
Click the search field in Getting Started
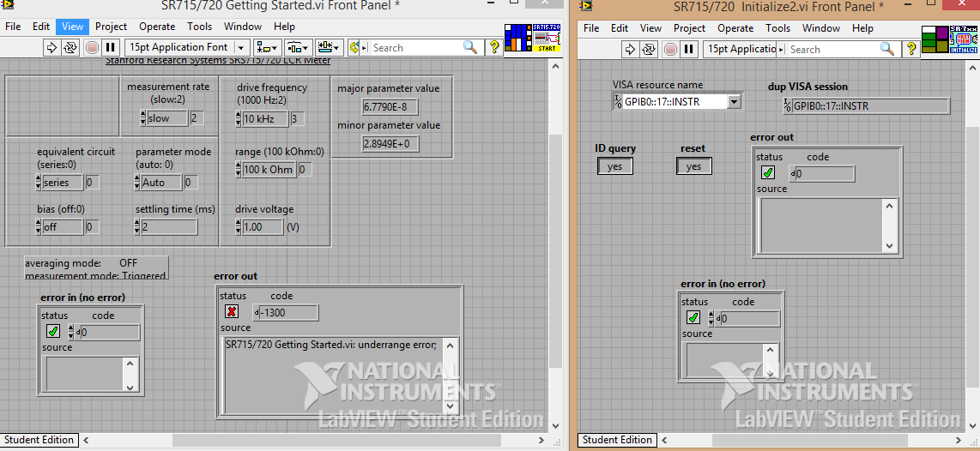(x=416, y=47)
